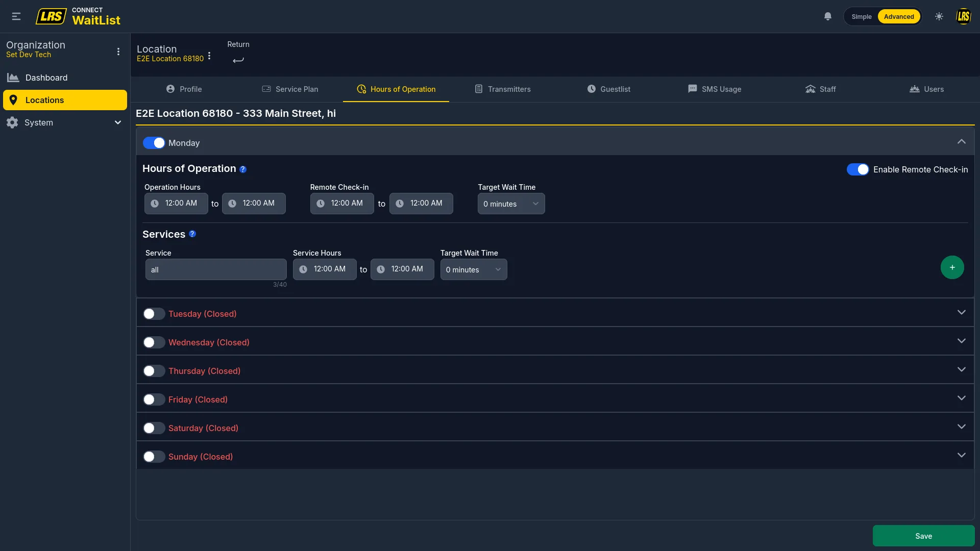Add a new service with plus button
The image size is (980, 551).
[x=952, y=267]
